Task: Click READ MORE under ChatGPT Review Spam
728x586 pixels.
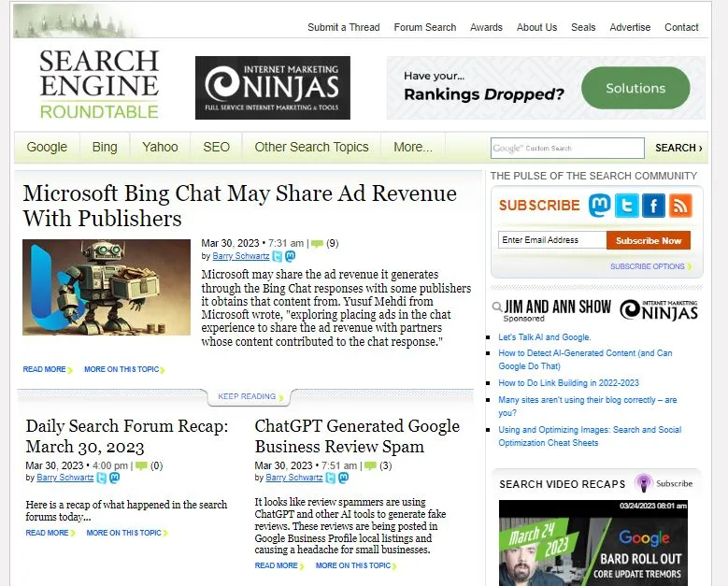Action: click(x=279, y=566)
